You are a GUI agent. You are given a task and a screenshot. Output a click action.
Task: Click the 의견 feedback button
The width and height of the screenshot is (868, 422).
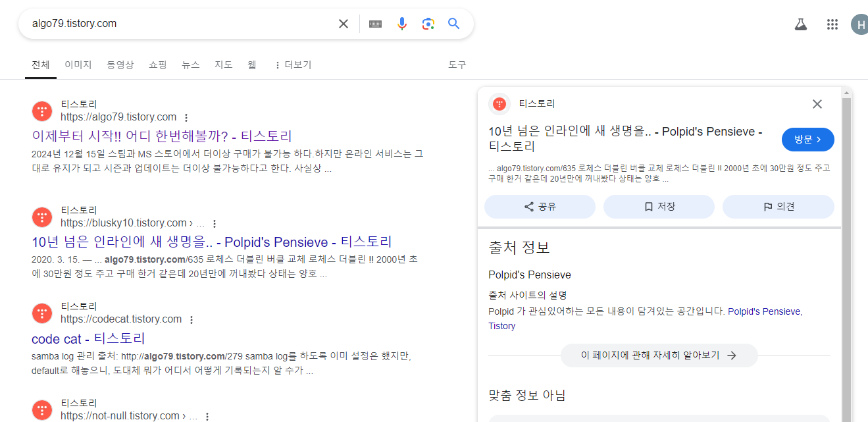pyautogui.click(x=779, y=207)
